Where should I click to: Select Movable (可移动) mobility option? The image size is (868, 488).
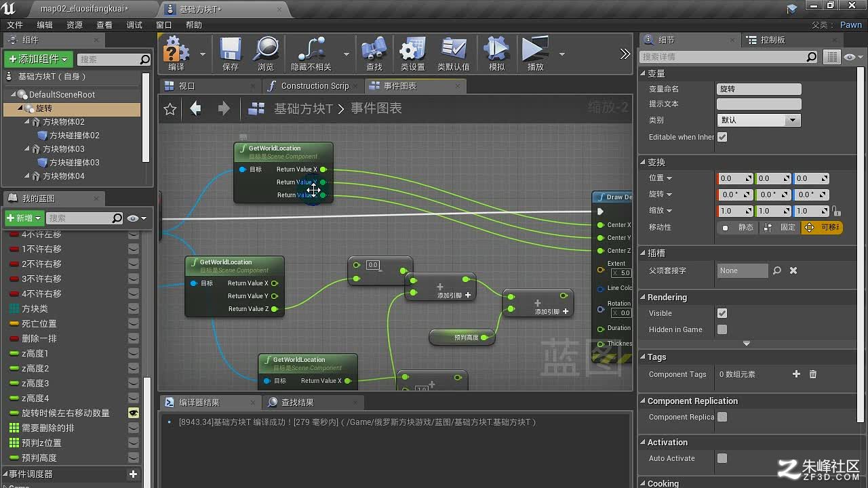822,228
